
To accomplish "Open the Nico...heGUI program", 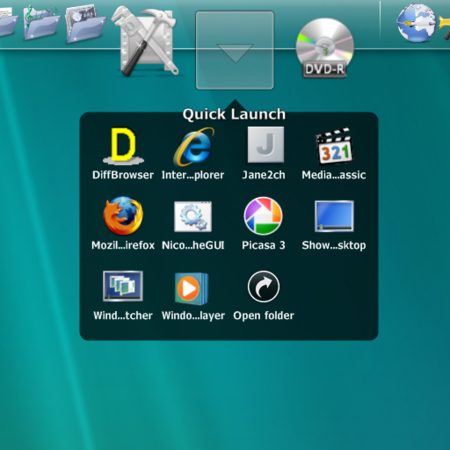I will point(193,217).
